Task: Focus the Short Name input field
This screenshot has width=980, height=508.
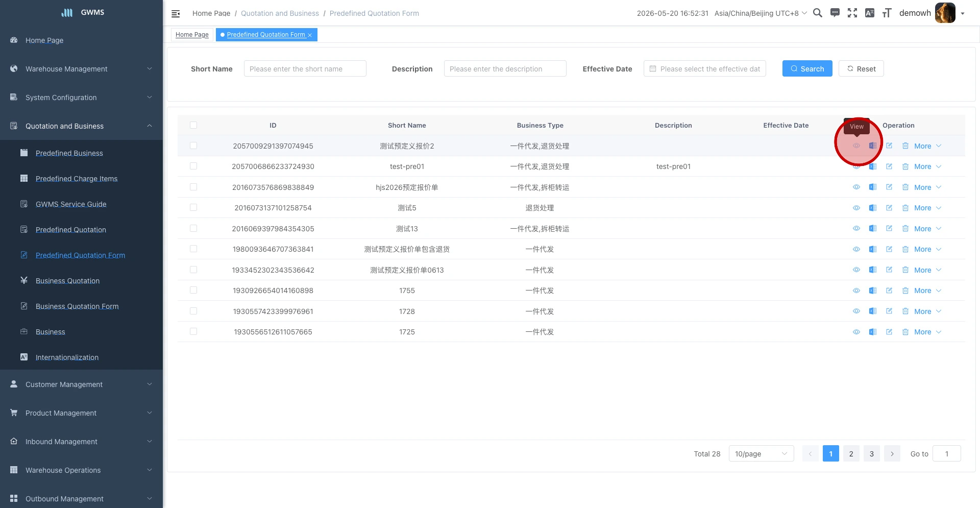Action: (x=305, y=68)
